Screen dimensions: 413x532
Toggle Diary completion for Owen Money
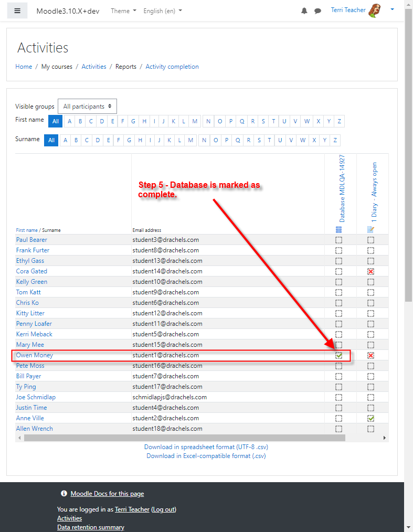coord(371,355)
